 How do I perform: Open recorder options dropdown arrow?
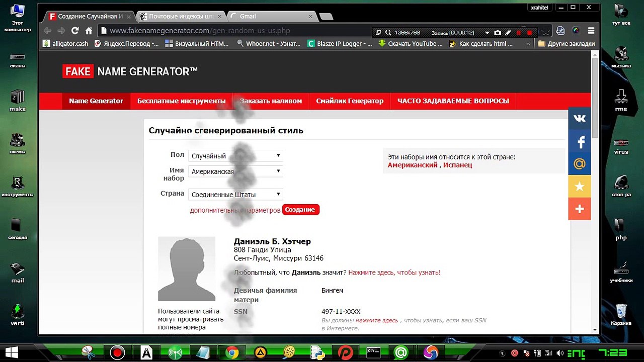pyautogui.click(x=487, y=33)
